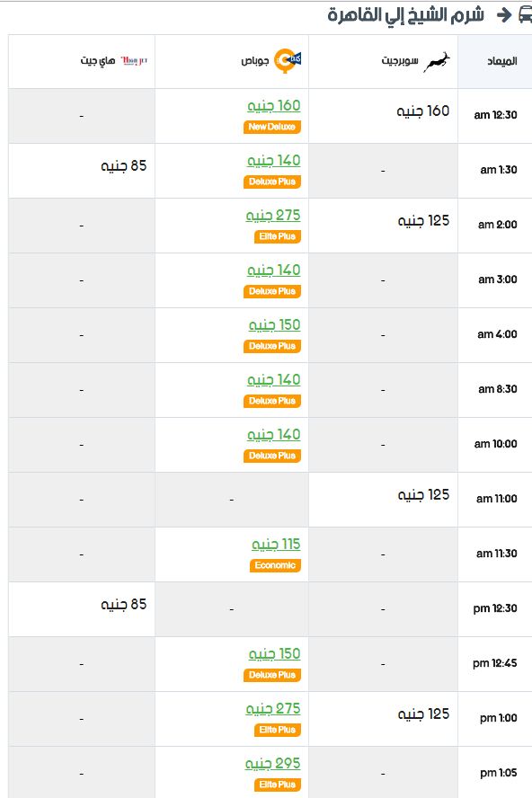This screenshot has height=798, width=532.
Task: Click the Elite Plus badge at 1:00 pm
Action: click(278, 730)
